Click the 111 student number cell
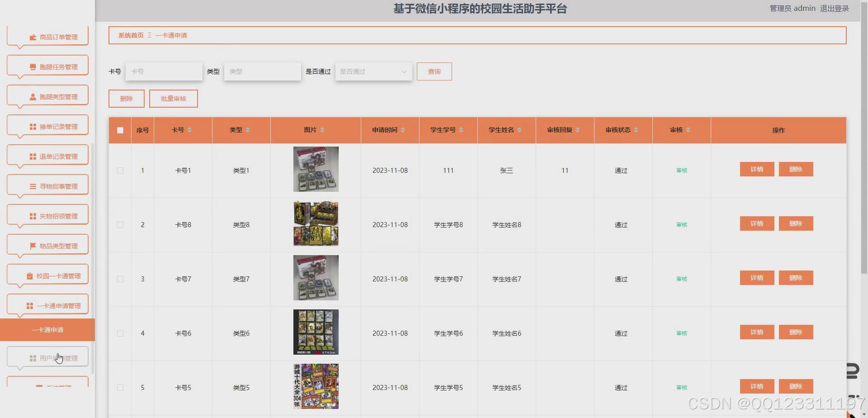This screenshot has height=418, width=868. (x=448, y=171)
